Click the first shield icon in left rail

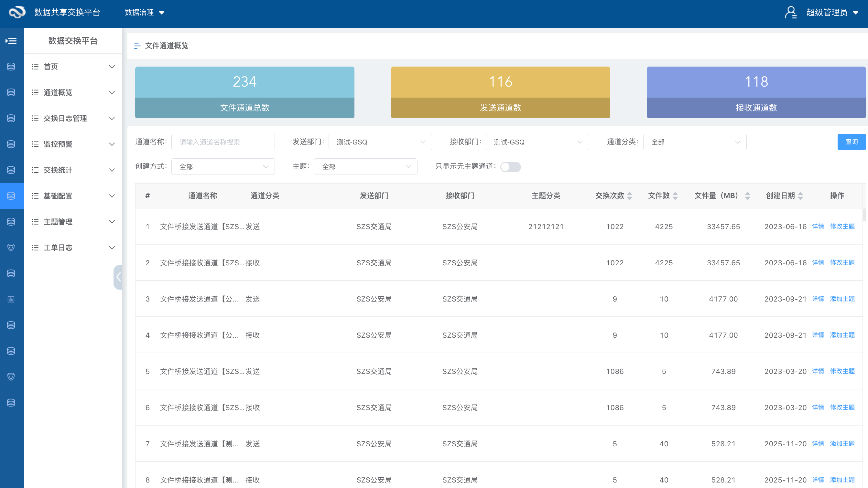coord(11,248)
